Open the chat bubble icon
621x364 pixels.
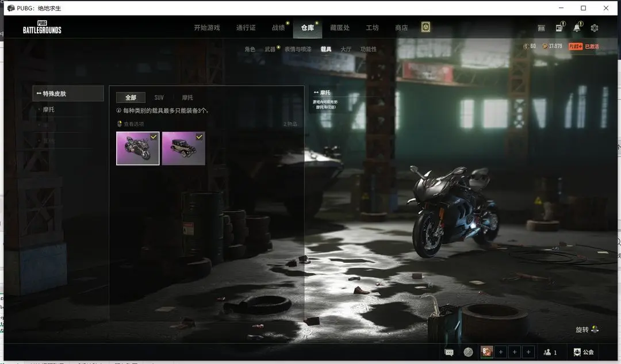[449, 352]
